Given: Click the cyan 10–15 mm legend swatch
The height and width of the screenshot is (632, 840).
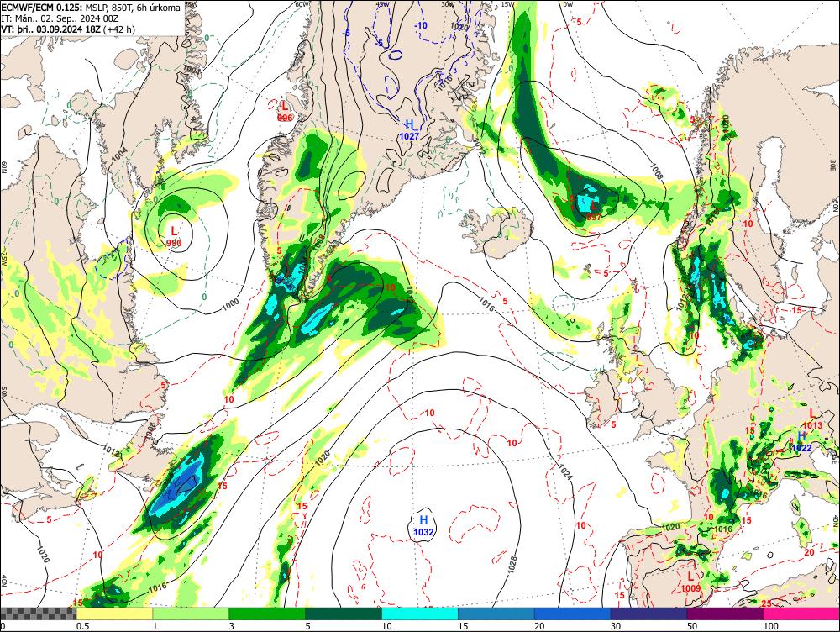Looking at the screenshot, I should tap(419, 614).
